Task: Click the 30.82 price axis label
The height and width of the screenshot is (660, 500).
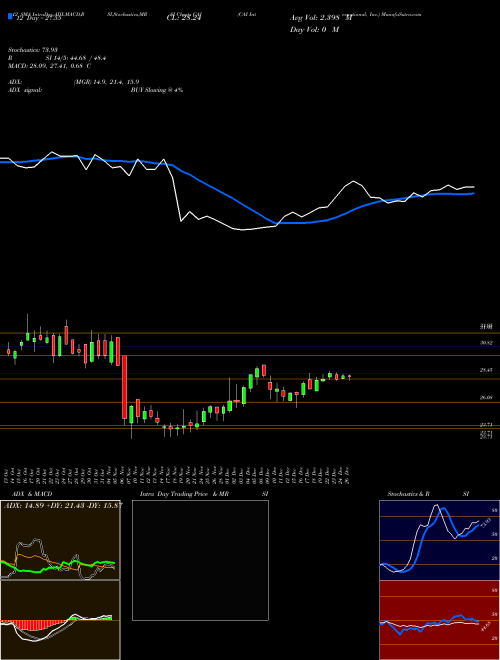Action: tap(486, 343)
